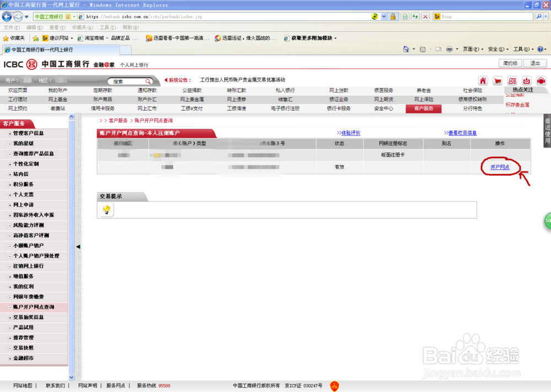This screenshot has height=392, width=551.
Task: Go back with the browser back arrow
Action: point(7,17)
